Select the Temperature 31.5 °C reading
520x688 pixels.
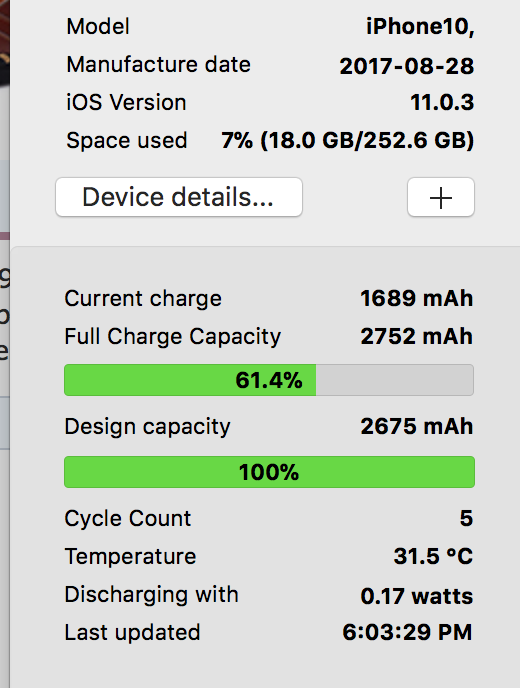[x=433, y=556]
